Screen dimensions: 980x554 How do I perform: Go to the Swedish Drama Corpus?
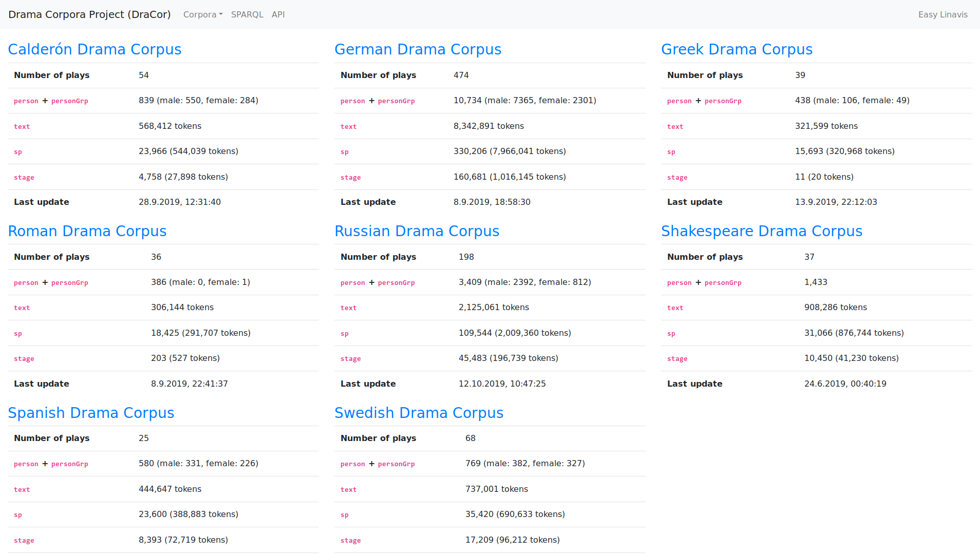(419, 413)
